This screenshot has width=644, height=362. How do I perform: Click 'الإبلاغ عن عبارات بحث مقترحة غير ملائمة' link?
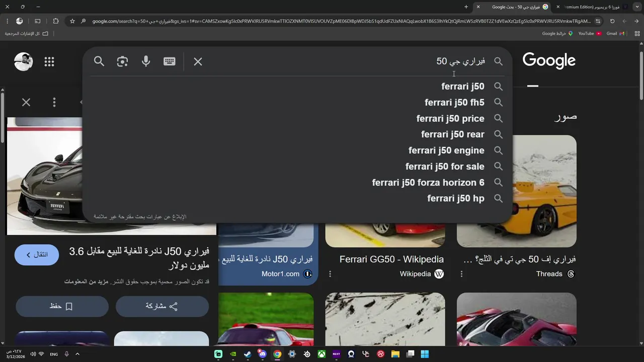(140, 217)
